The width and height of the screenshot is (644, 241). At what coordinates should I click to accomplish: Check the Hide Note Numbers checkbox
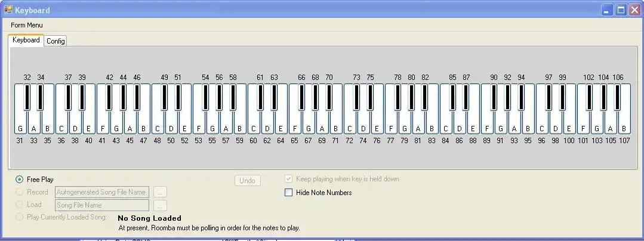(289, 192)
